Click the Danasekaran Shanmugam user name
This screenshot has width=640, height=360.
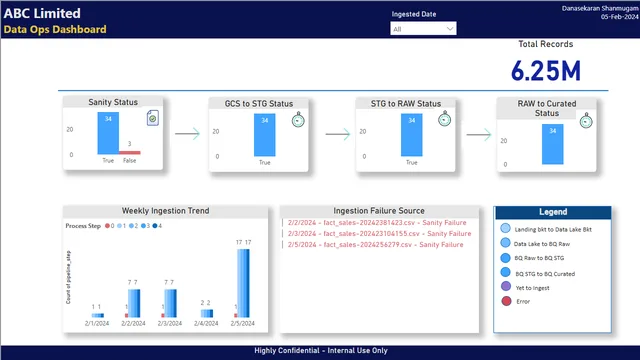[600, 9]
